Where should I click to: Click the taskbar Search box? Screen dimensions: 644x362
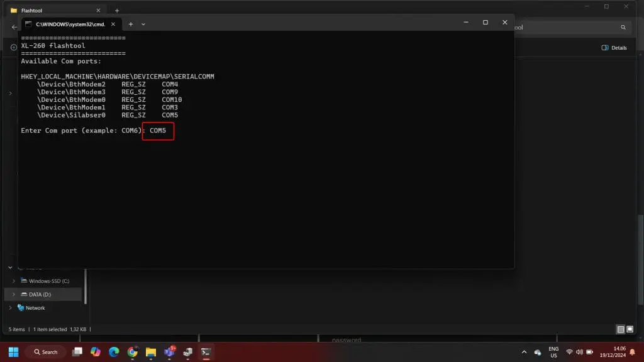click(46, 352)
